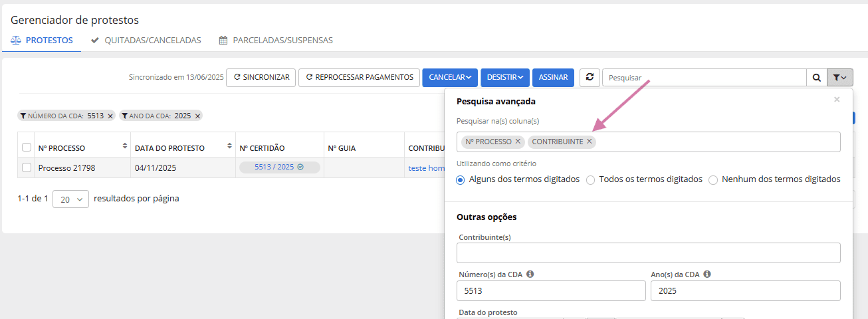The image size is (868, 319).
Task: Click the Pesquisar search field
Action: (x=705, y=78)
